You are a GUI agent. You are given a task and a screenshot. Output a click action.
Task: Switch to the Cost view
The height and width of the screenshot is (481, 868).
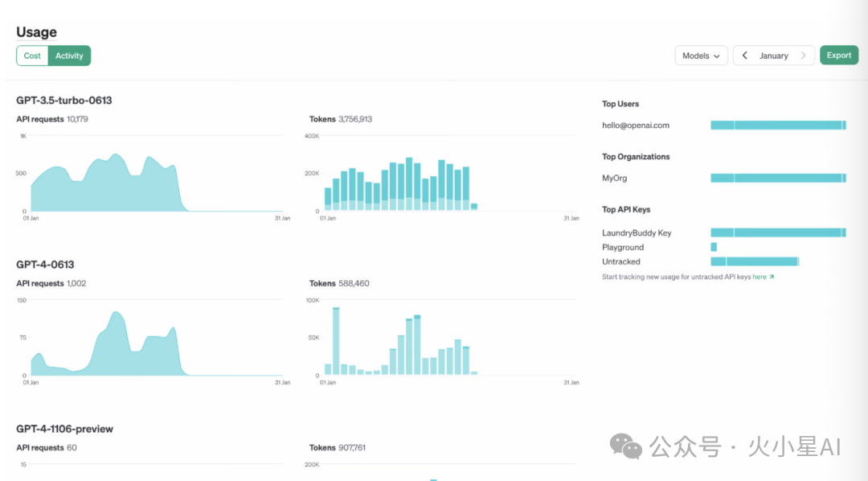point(32,55)
